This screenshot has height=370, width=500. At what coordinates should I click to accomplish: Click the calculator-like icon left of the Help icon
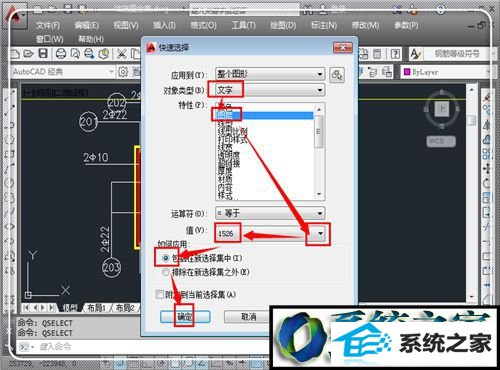tap(377, 54)
